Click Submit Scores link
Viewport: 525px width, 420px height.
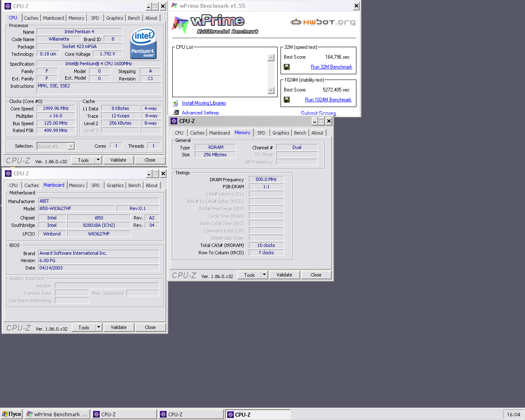pos(318,113)
